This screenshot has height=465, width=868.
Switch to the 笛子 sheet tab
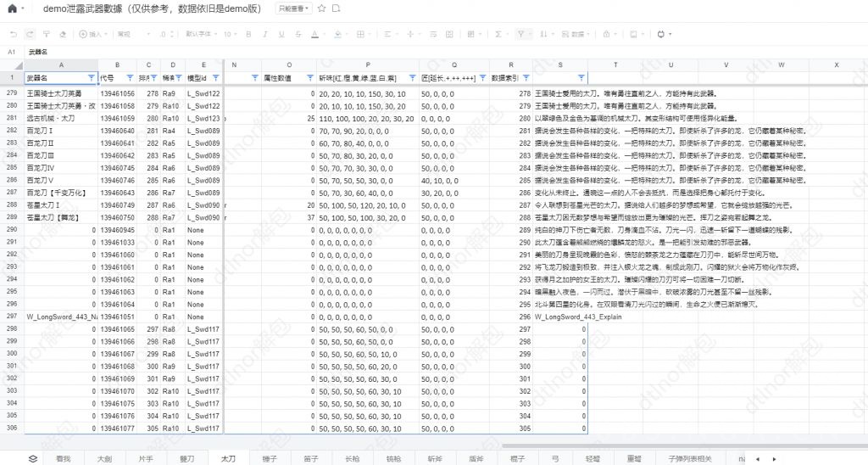point(311,459)
